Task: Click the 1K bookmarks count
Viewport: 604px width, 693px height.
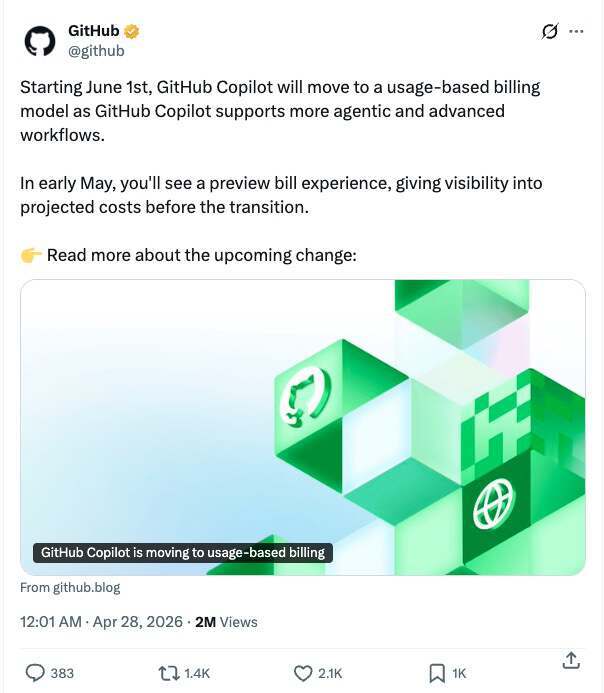Action: [x=459, y=674]
